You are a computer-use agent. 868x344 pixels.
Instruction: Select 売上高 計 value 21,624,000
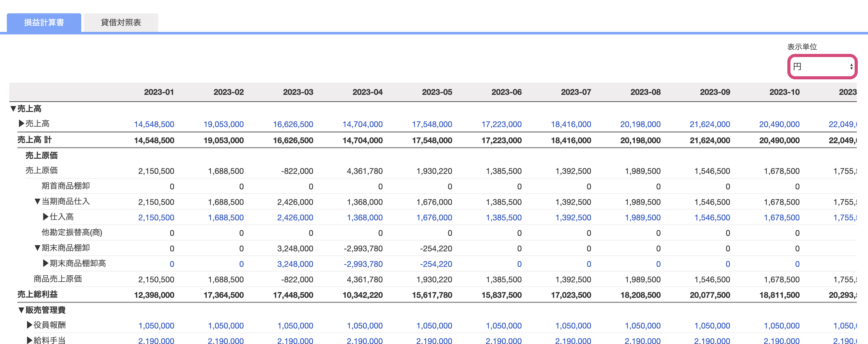709,140
